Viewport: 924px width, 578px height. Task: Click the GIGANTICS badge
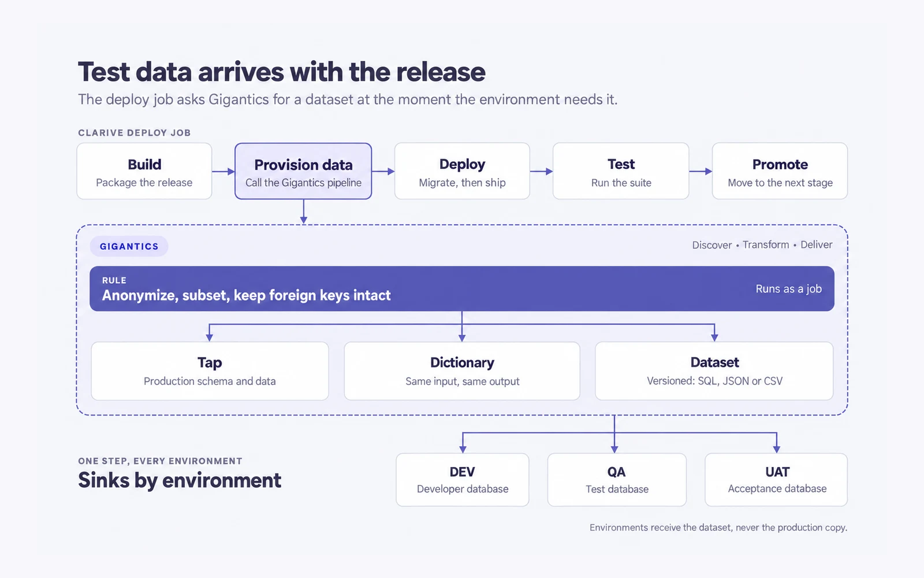point(129,246)
